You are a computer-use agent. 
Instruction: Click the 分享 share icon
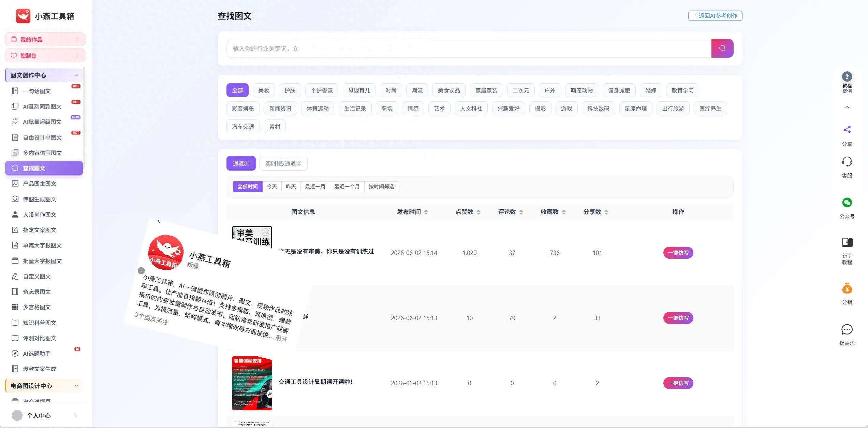pos(847,129)
